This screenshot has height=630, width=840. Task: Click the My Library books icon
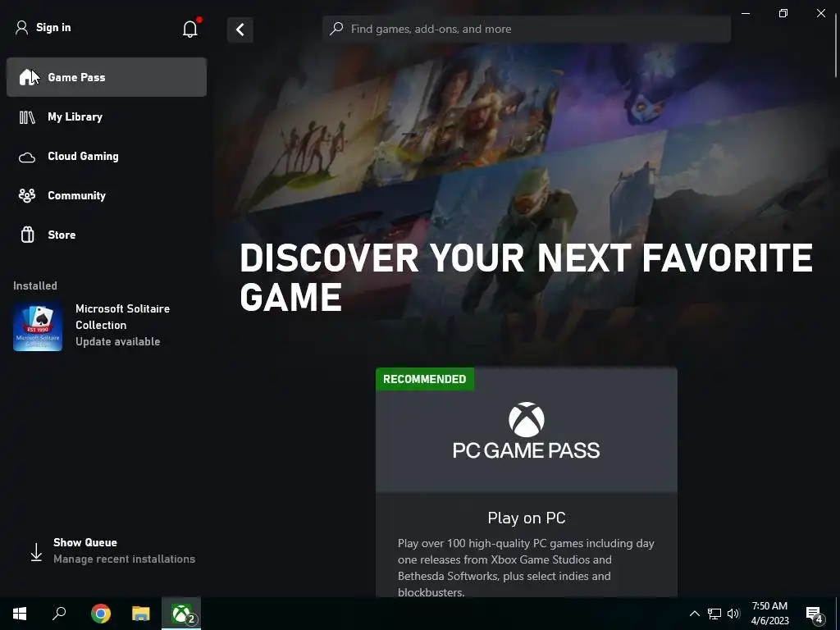[27, 116]
